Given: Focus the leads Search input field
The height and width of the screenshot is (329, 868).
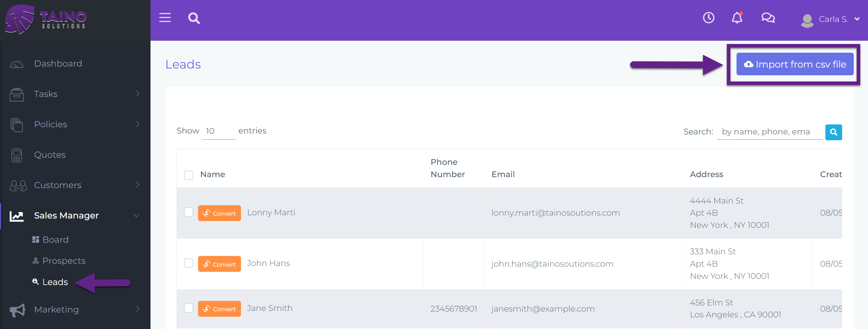Looking at the screenshot, I should pos(769,132).
